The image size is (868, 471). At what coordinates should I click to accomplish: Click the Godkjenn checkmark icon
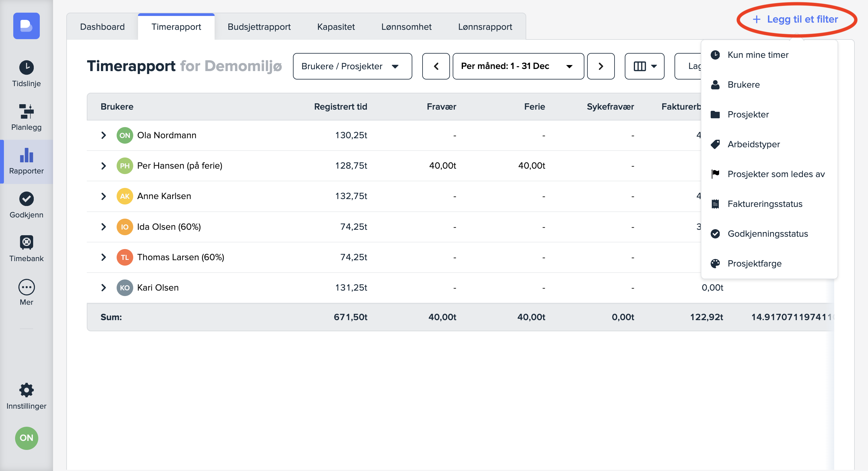point(26,199)
